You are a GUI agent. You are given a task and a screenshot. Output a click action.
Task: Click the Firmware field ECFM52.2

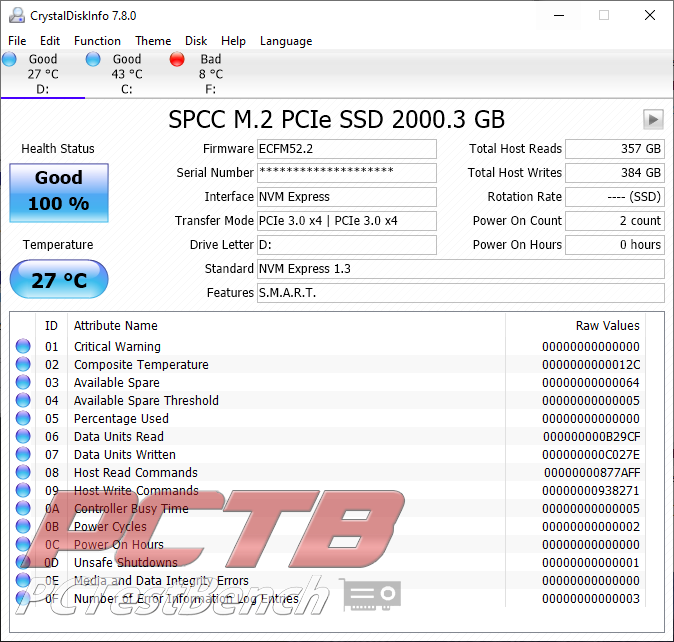point(347,149)
